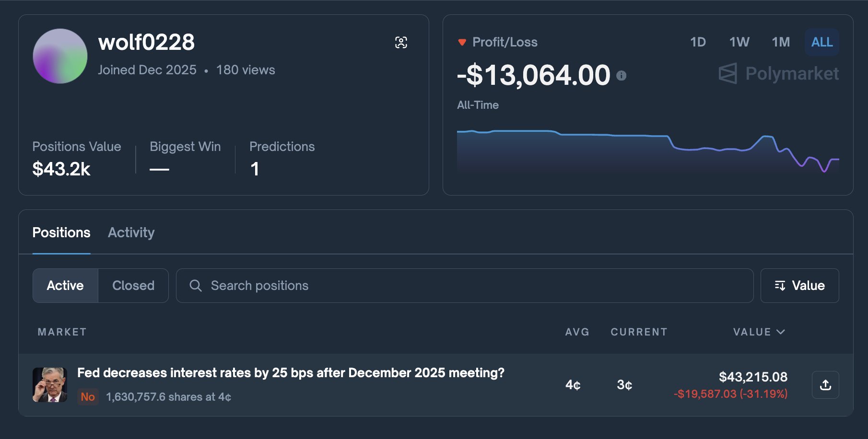The image size is (868, 439).
Task: Click the share icon on Fed position row
Action: [x=825, y=385]
